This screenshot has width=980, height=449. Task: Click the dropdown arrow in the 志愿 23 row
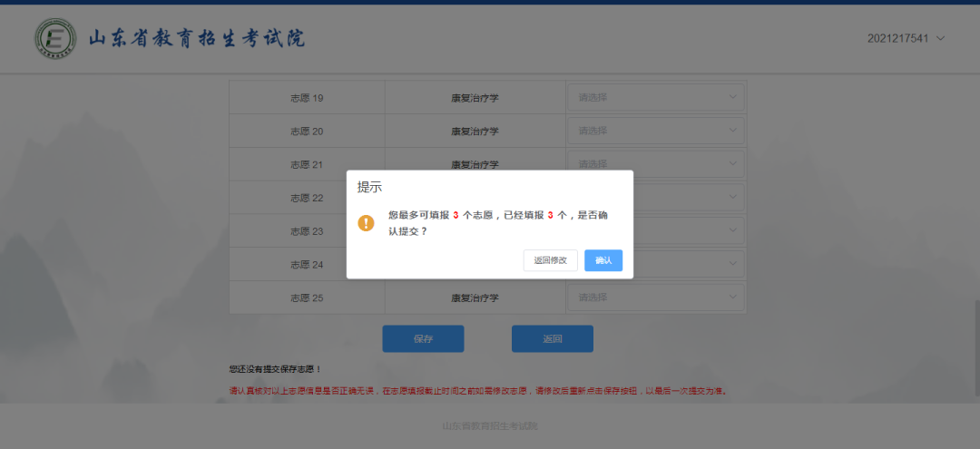point(733,231)
